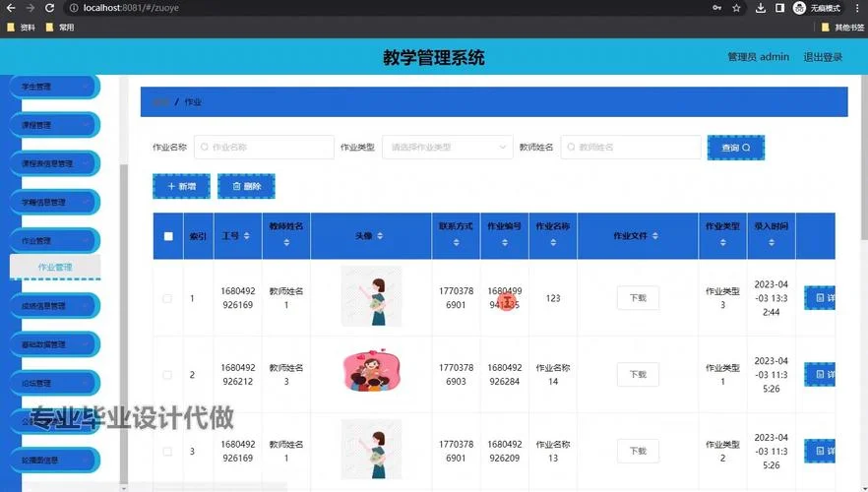Expand the 学籍信息管理 sidebar menu

point(54,203)
